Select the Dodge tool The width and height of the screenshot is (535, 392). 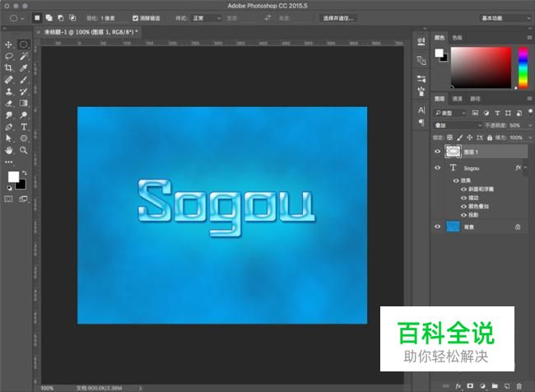(23, 115)
